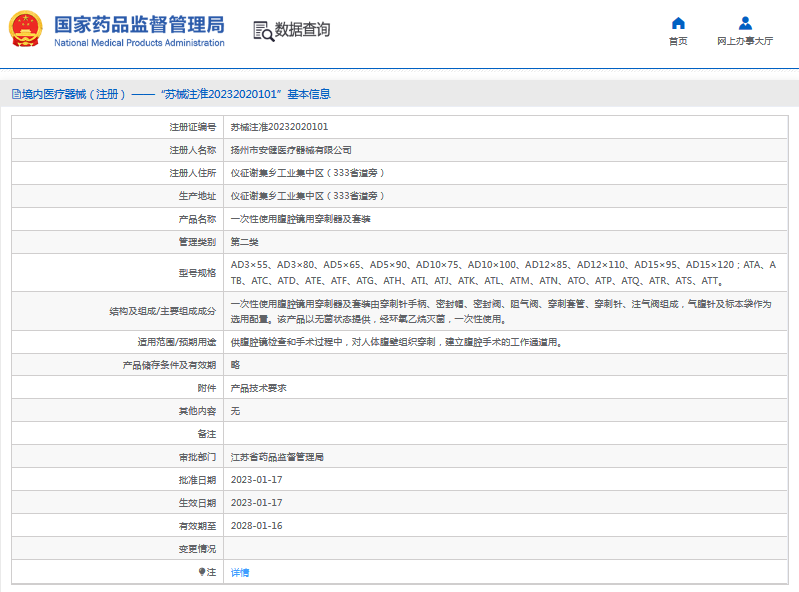Click the national emblem logo
This screenshot has height=592, width=799.
tap(26, 29)
